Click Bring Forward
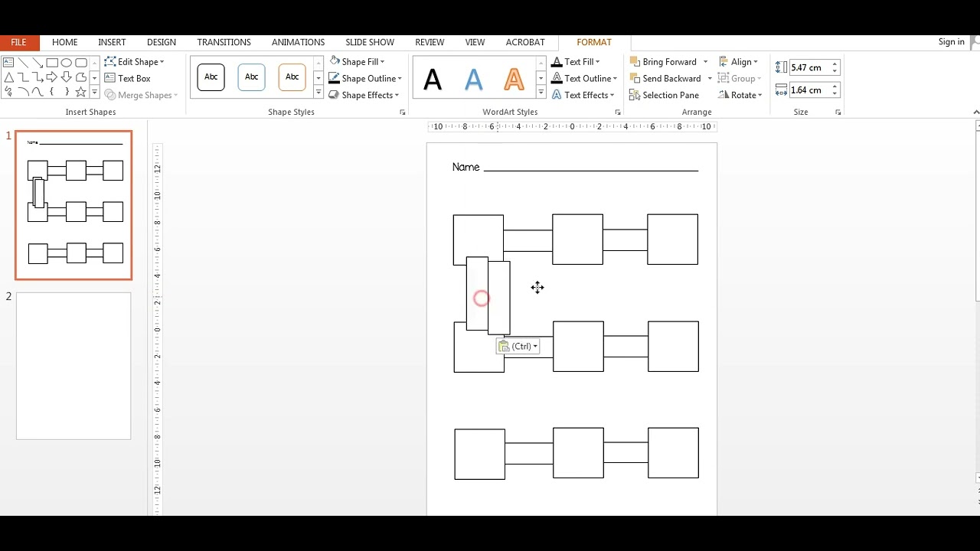Screen dimensions: 980x551 663,62
